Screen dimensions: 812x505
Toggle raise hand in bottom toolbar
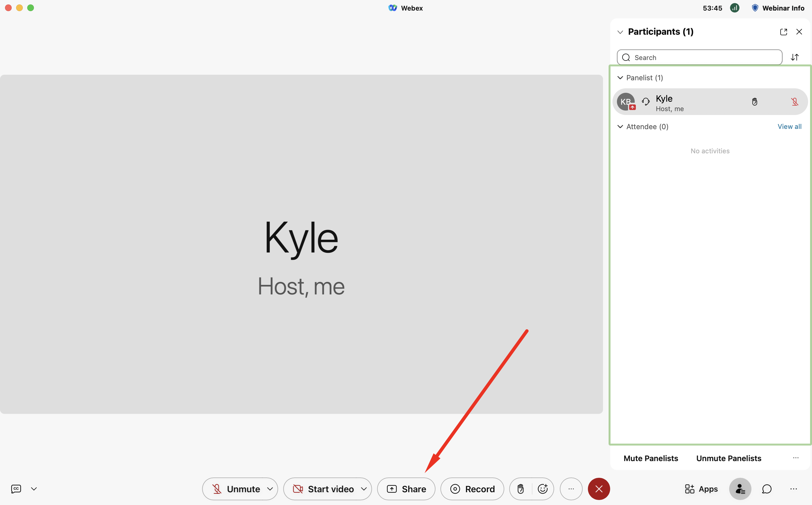520,489
